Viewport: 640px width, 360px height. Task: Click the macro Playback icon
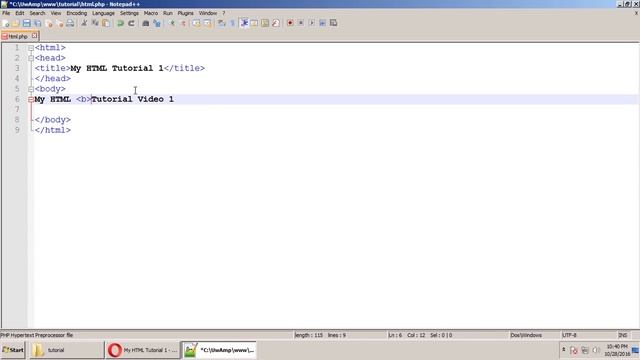point(312,23)
